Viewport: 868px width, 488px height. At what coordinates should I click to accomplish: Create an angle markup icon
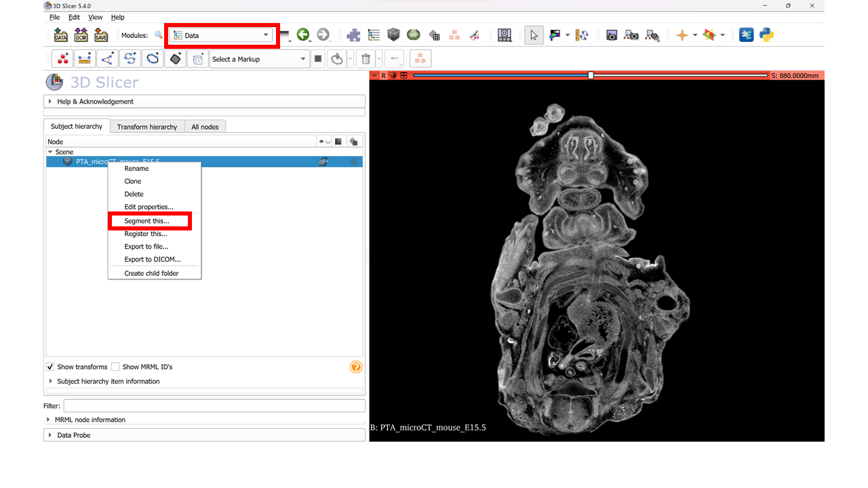[107, 59]
